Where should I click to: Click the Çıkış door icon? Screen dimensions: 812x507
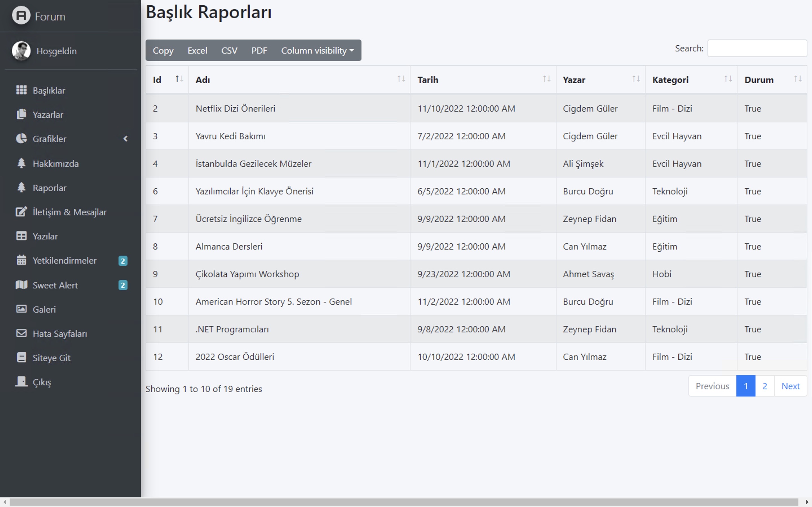21,382
